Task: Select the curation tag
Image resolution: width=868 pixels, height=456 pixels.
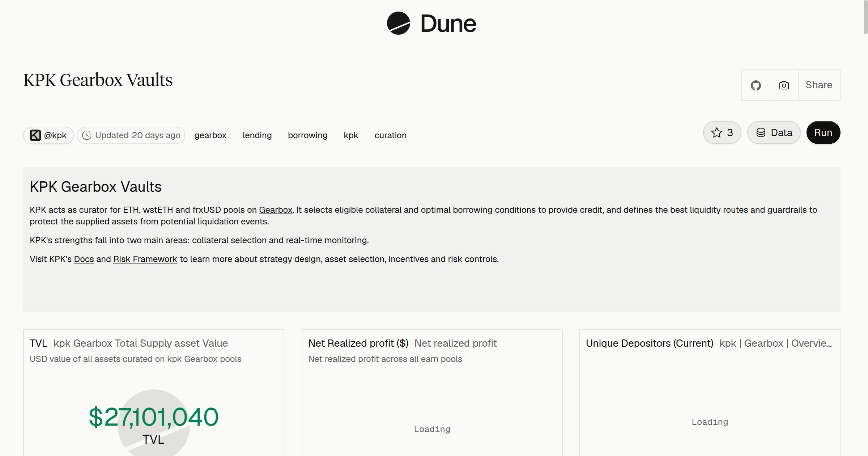Action: pyautogui.click(x=391, y=135)
